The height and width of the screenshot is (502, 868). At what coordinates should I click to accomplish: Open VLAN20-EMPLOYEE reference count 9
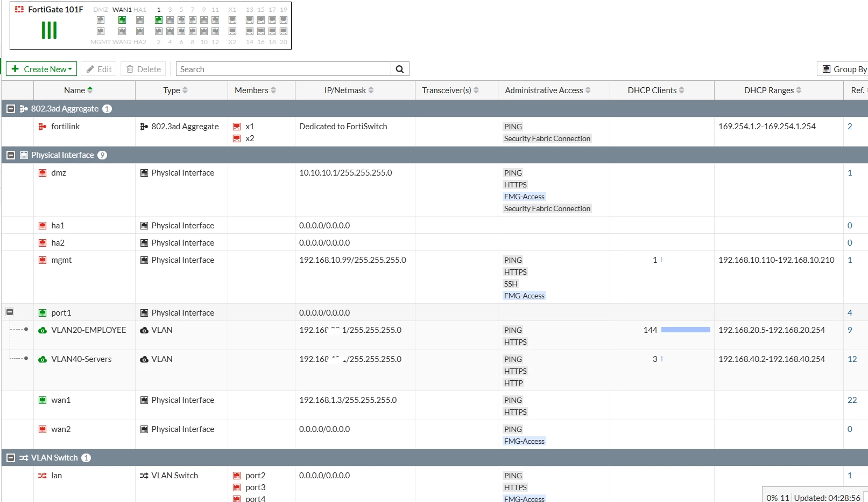850,330
